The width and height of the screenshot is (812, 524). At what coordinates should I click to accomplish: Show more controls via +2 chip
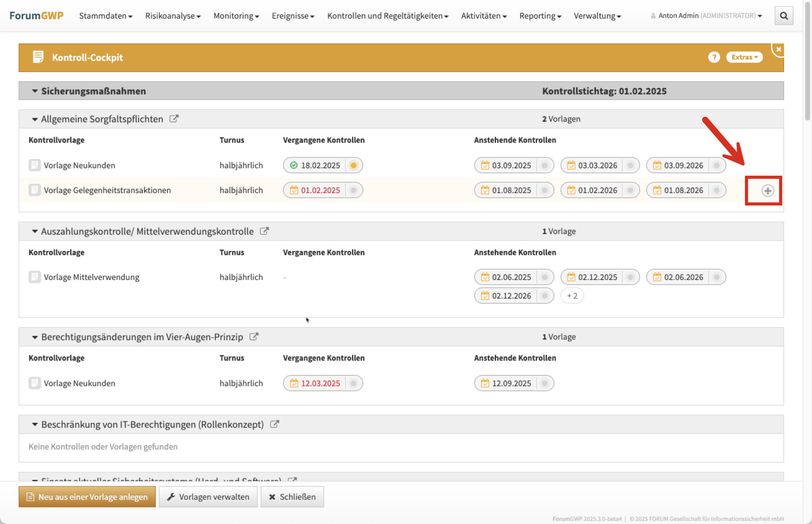point(572,296)
